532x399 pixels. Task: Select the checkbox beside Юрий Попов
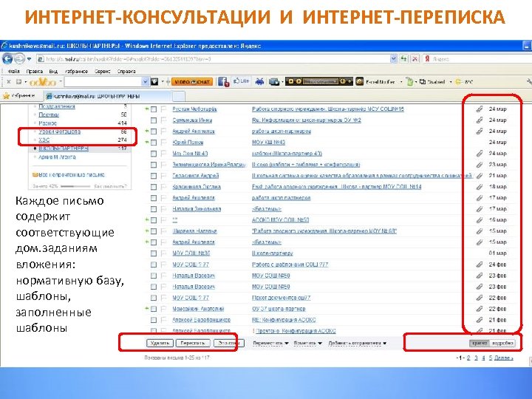pos(154,143)
